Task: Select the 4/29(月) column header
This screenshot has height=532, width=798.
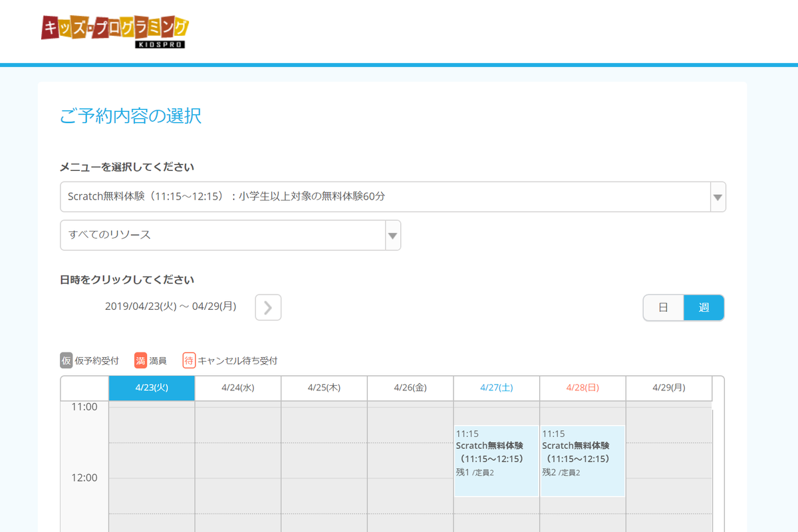Action: 668,388
